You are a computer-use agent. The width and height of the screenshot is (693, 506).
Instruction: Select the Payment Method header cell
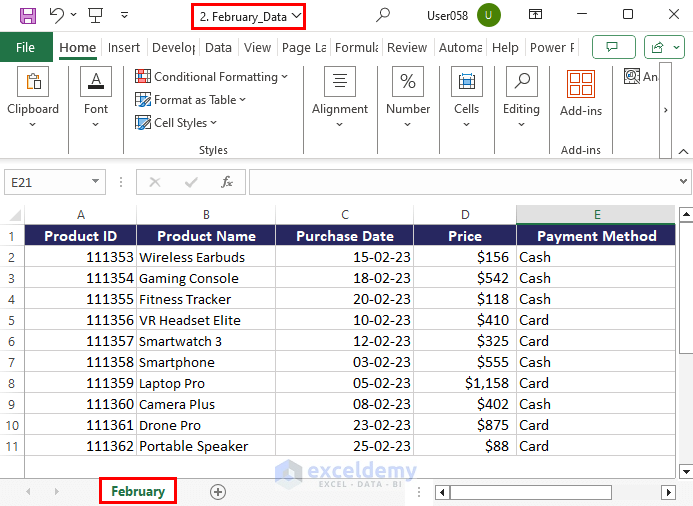tap(596, 236)
